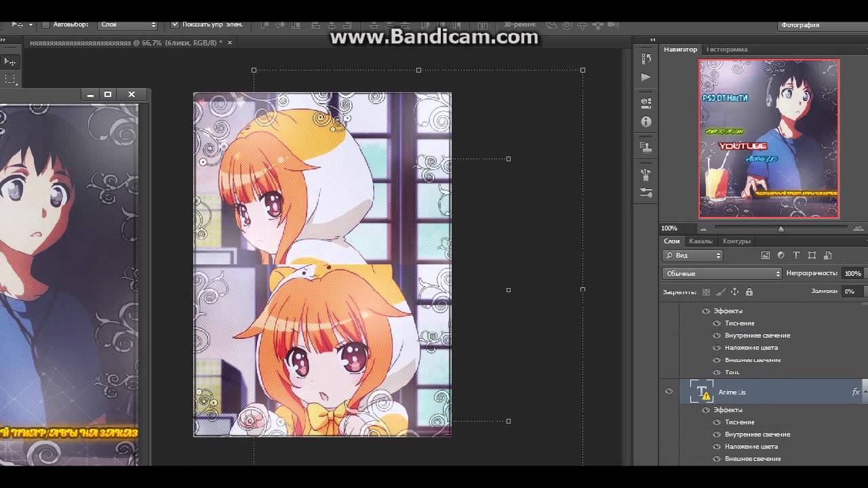The height and width of the screenshot is (488, 868).
Task: Click Внутреннее свечение label under Anime Lis
Action: pos(757,434)
